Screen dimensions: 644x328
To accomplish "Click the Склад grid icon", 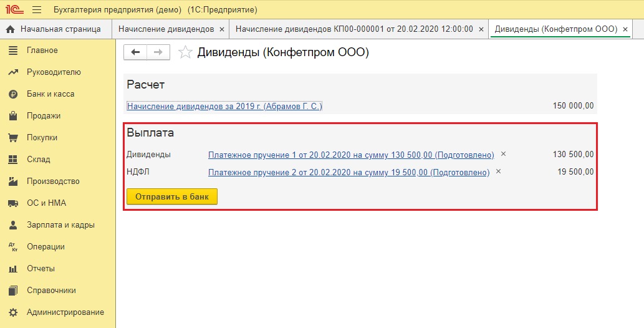I will point(13,160).
